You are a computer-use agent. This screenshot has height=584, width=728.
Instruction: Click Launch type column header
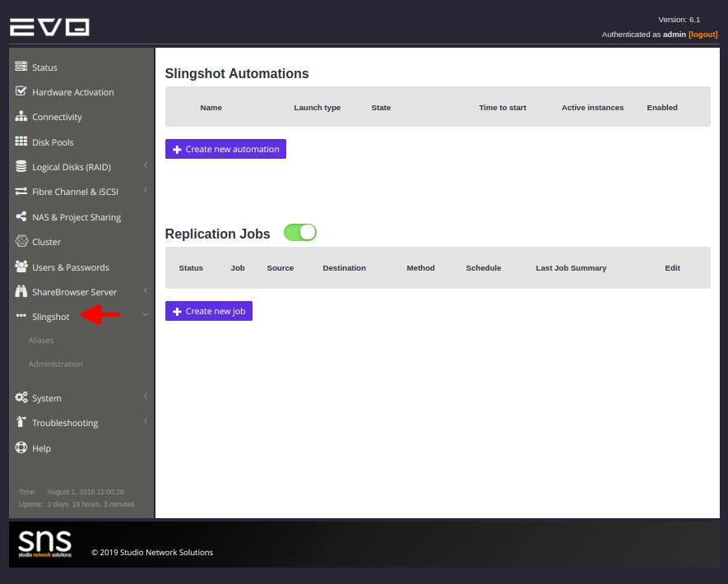tap(317, 108)
